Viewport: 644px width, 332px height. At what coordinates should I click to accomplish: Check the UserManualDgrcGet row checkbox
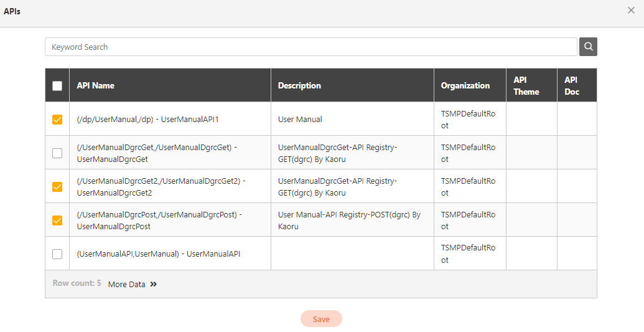point(57,153)
